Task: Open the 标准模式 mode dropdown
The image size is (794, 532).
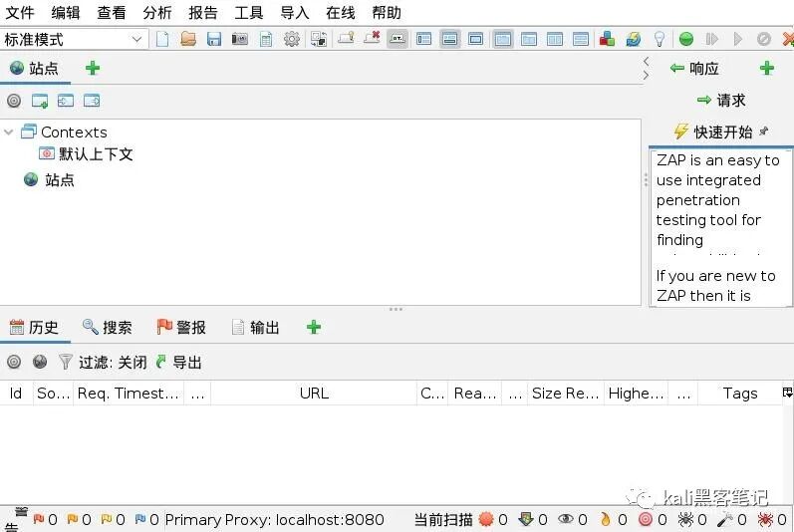Action: [74, 40]
